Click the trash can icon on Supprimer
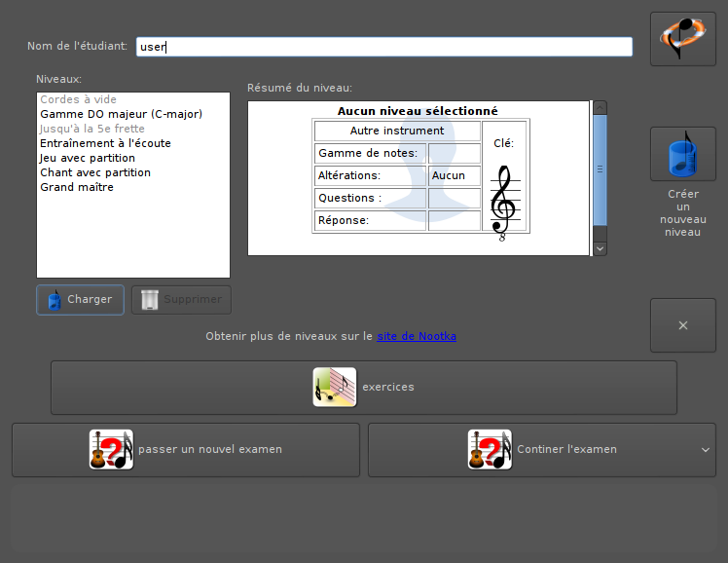728x563 pixels. pos(150,300)
